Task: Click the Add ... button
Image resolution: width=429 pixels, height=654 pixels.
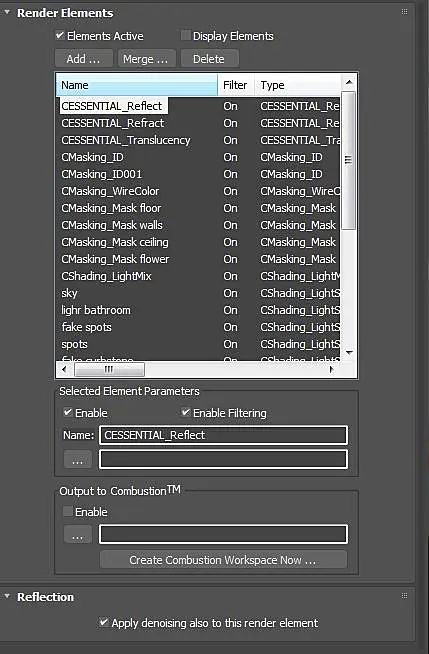Action: click(84, 59)
